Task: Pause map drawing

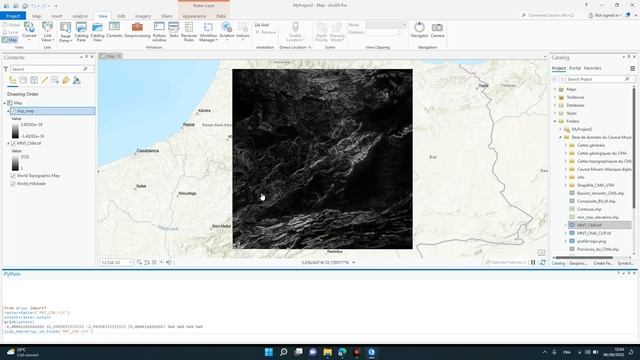Action: tap(533, 262)
